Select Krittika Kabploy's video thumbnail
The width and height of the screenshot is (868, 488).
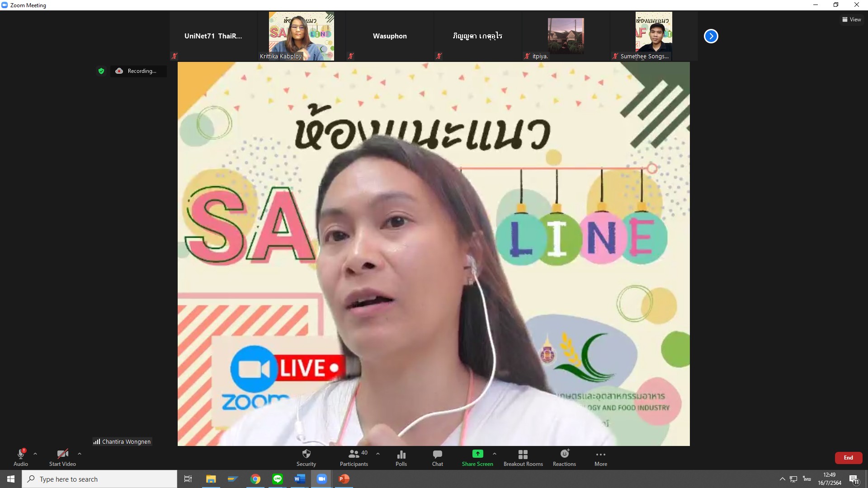click(x=301, y=36)
